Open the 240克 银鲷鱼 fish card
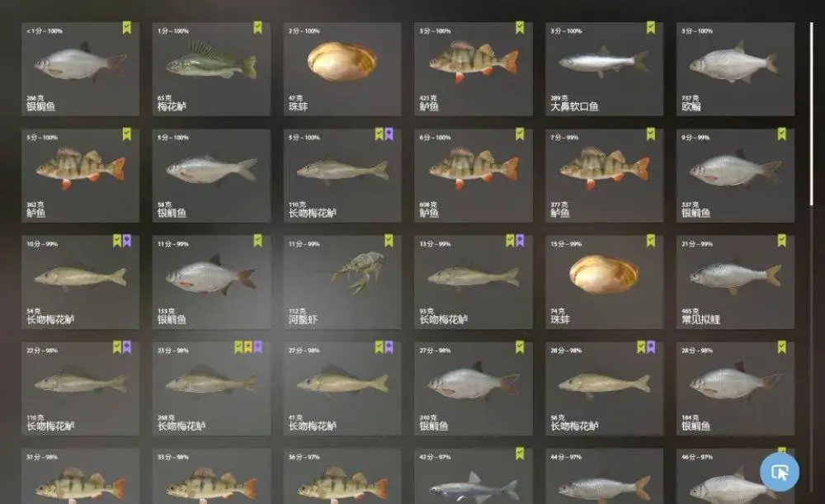825x504 pixels. point(474,389)
